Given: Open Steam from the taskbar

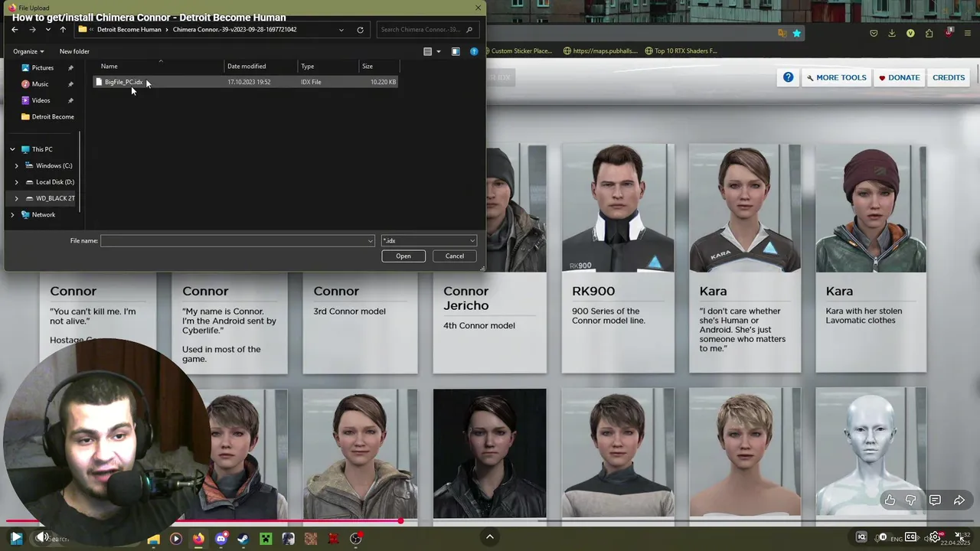Looking at the screenshot, I should pyautogui.click(x=243, y=539).
